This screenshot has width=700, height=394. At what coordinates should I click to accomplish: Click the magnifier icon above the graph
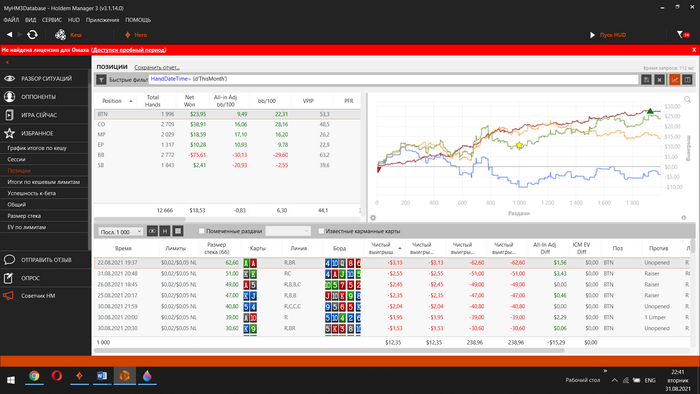(688, 100)
